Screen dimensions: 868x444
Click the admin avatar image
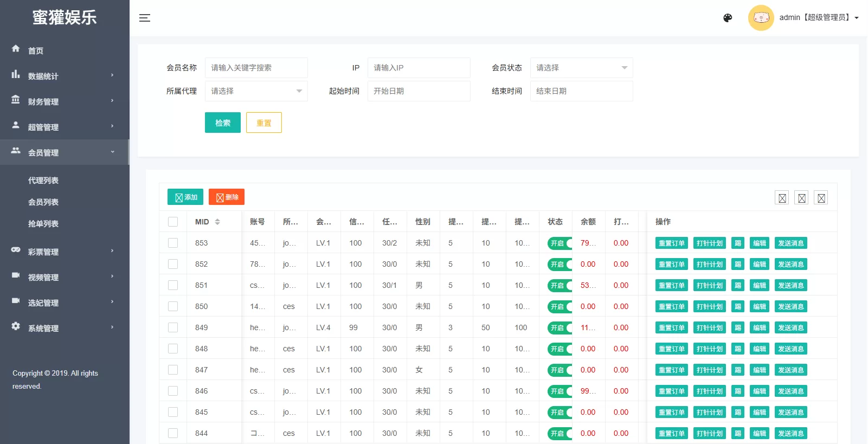pos(761,18)
